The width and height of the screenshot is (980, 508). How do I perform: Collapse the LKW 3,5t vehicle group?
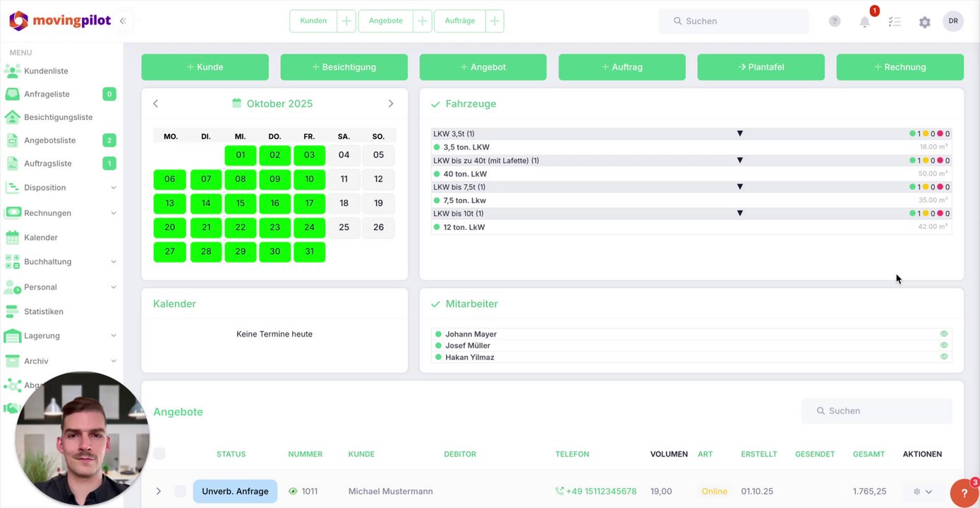click(x=740, y=133)
